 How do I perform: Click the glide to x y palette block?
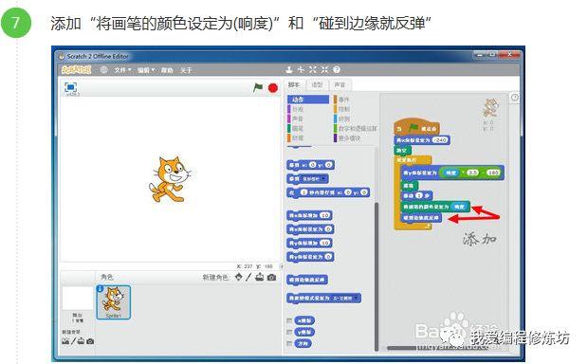pos(328,192)
